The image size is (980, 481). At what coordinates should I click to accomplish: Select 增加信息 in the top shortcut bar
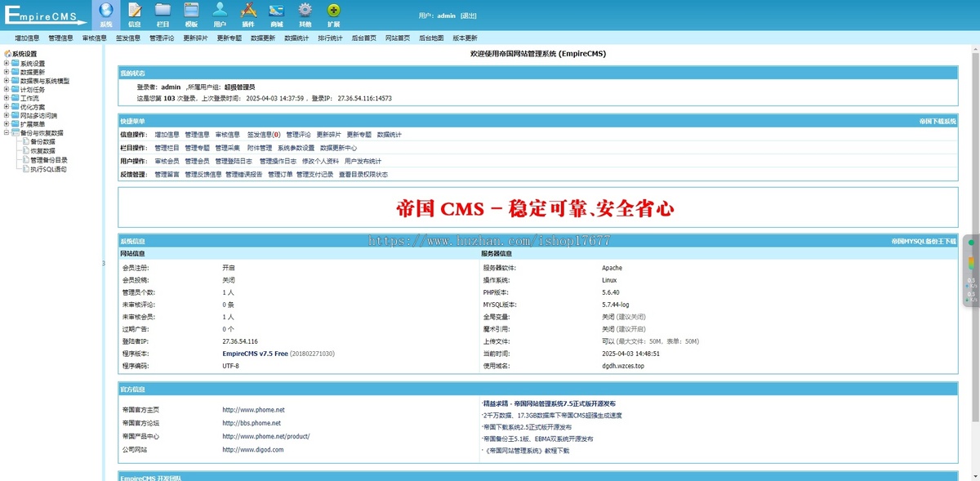pos(27,38)
